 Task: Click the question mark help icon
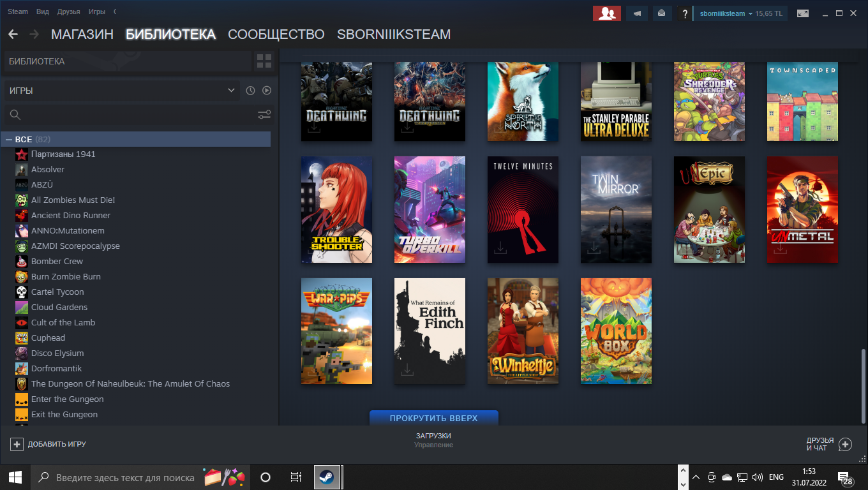(684, 13)
